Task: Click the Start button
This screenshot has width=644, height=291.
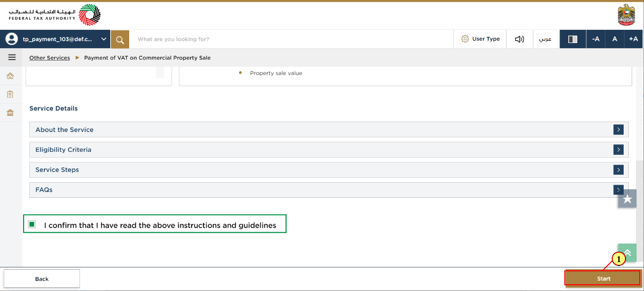Action: click(x=603, y=279)
